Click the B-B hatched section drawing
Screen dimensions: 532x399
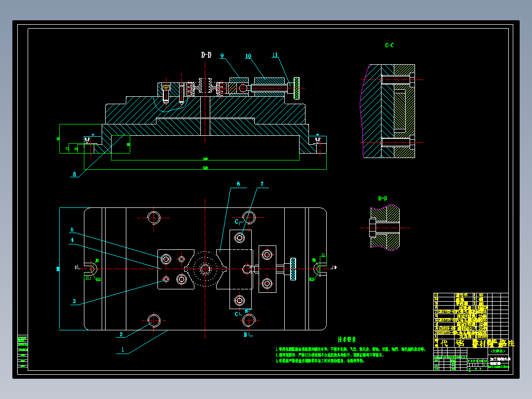click(x=385, y=228)
